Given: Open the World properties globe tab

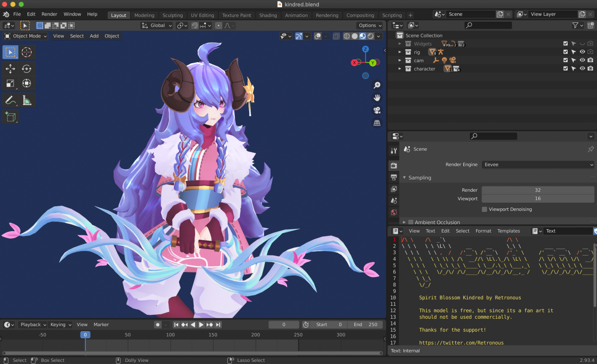Looking at the screenshot, I should tap(394, 212).
